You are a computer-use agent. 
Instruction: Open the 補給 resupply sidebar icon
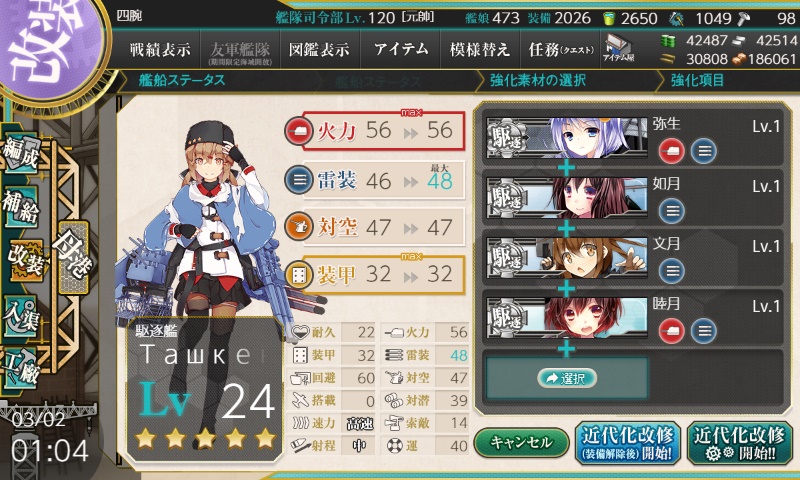21,206
